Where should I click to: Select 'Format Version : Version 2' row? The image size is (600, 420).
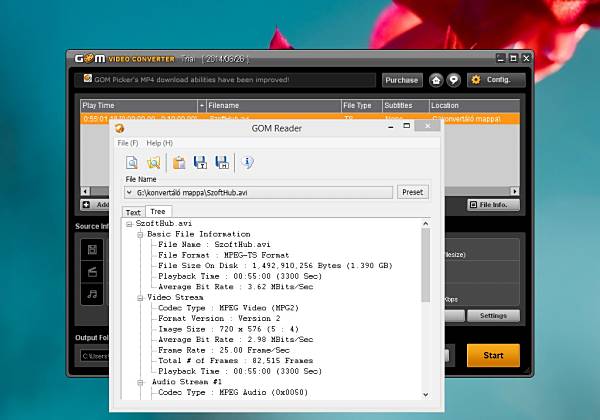pyautogui.click(x=219, y=319)
